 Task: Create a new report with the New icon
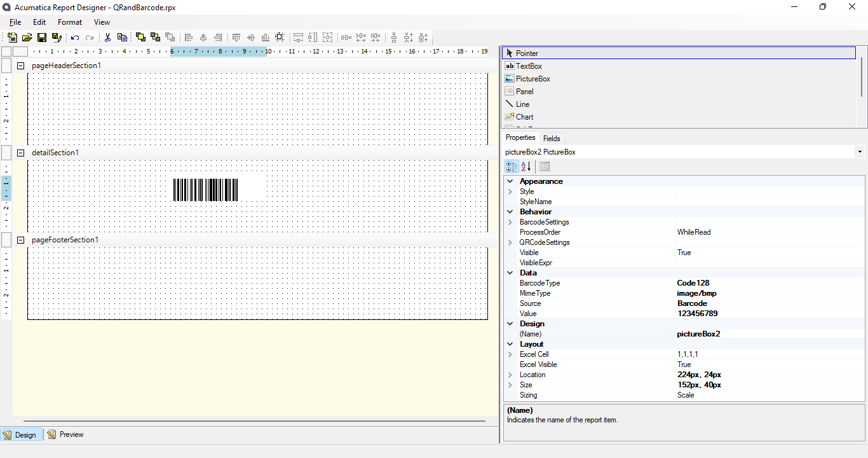coord(12,38)
